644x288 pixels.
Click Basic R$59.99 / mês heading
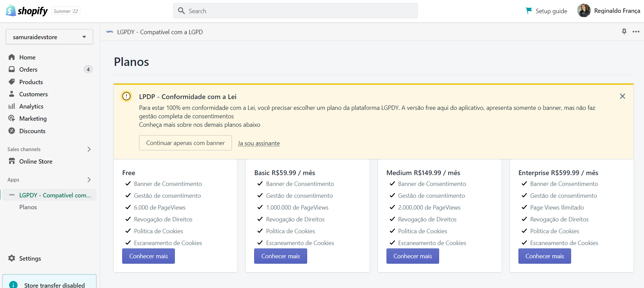point(285,173)
